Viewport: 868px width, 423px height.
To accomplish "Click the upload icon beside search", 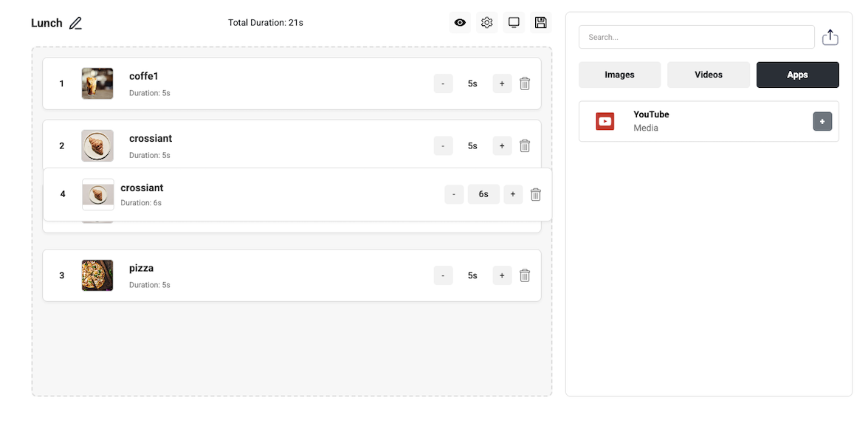I will point(830,37).
